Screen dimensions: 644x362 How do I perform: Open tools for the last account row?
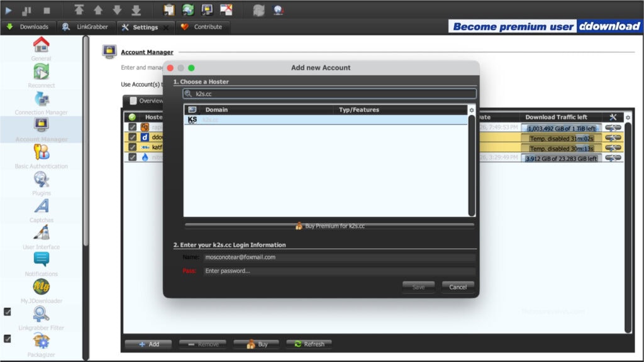pyautogui.click(x=613, y=158)
